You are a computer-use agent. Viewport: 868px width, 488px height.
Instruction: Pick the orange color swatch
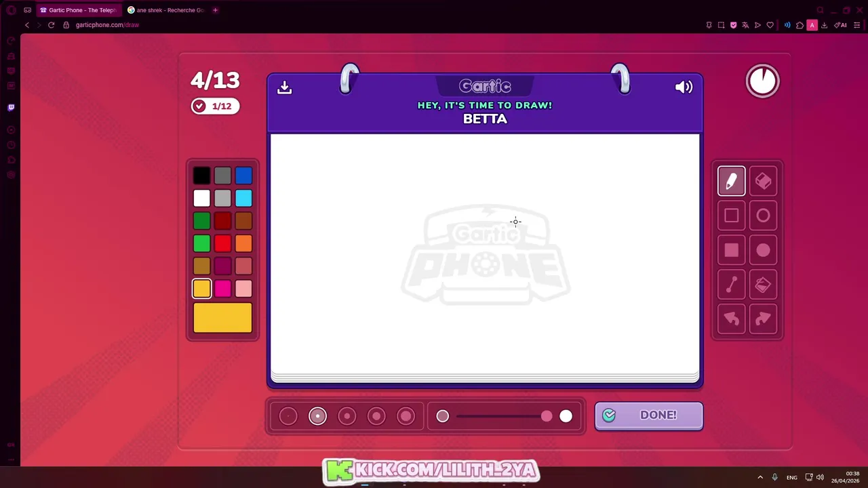(x=243, y=243)
